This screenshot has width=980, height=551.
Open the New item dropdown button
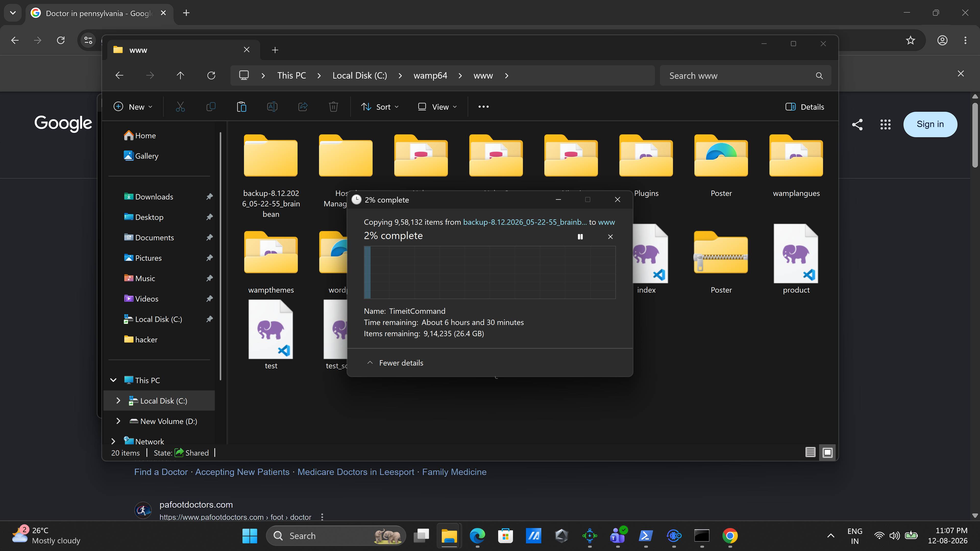point(133,107)
